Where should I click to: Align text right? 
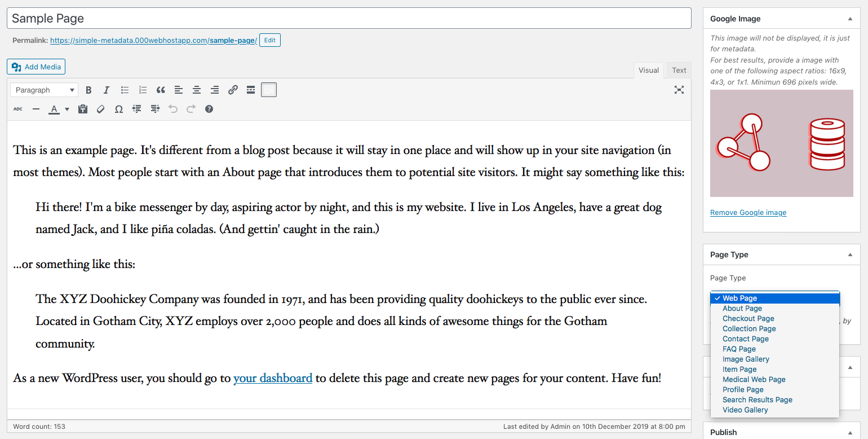pyautogui.click(x=215, y=90)
